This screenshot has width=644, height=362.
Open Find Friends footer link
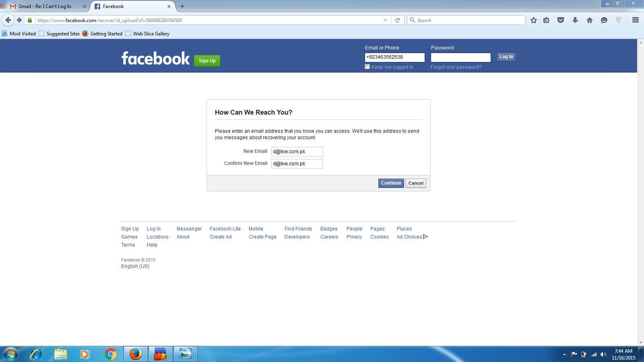[x=298, y=229]
